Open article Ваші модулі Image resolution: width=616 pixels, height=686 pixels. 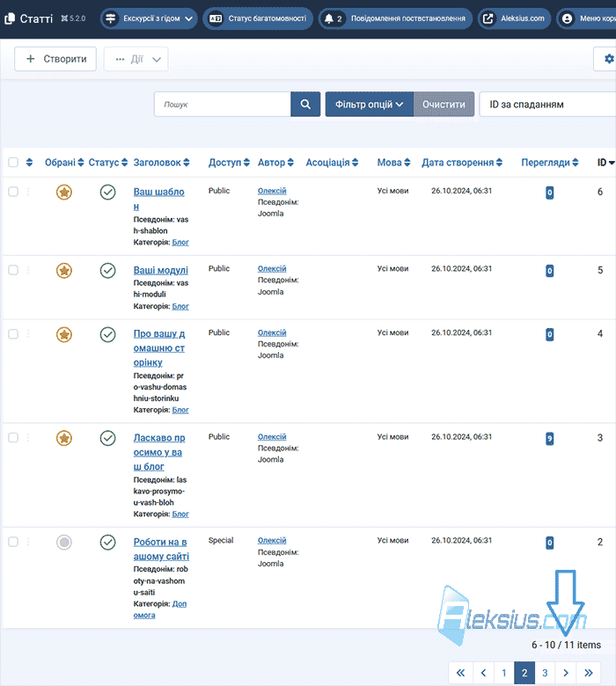161,270
